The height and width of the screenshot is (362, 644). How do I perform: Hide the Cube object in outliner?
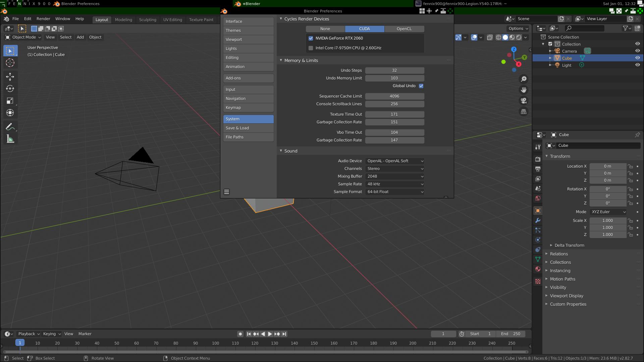click(637, 58)
